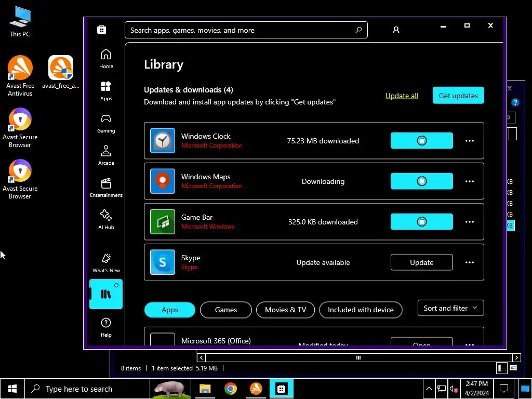Open more options for Skype
The image size is (532, 399).
pos(470,262)
